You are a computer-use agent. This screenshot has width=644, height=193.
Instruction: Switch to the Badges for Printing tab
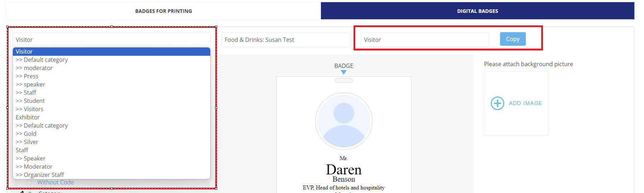coord(163,11)
